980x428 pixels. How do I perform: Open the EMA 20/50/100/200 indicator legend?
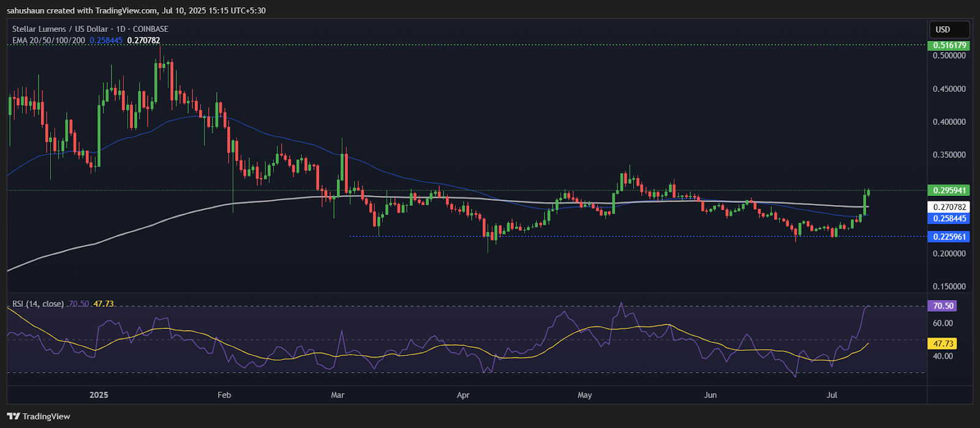(x=48, y=40)
